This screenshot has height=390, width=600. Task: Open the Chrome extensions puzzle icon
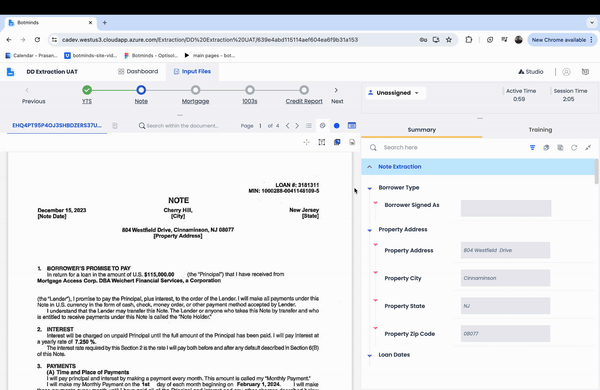[469, 39]
